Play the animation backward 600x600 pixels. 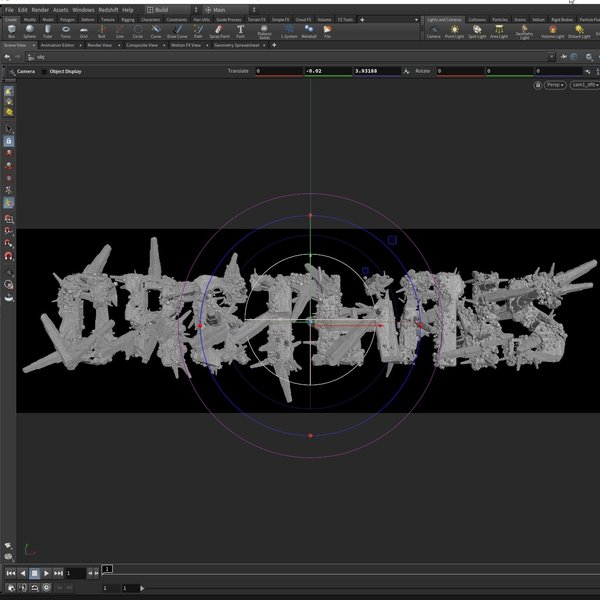tap(23, 573)
